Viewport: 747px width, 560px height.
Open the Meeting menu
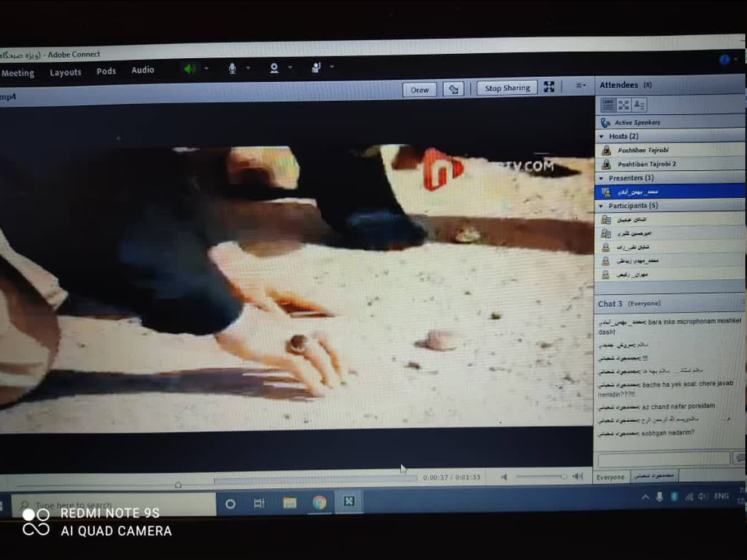point(17,73)
